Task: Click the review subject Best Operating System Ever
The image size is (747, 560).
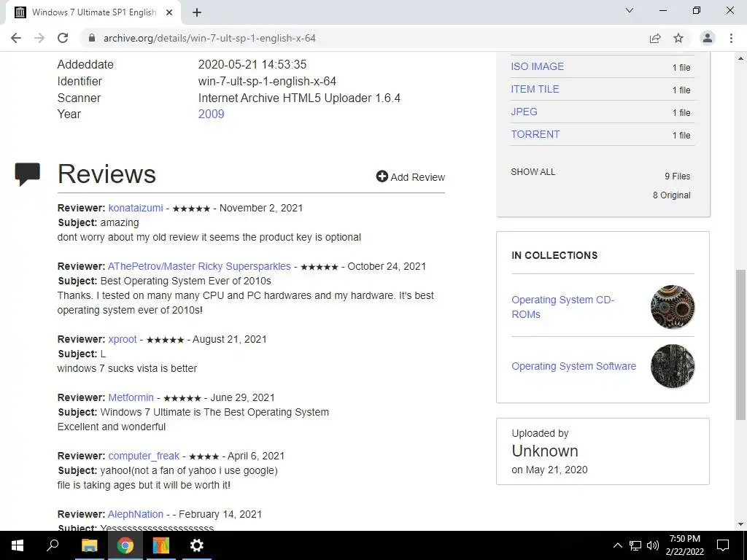Action: 186,281
